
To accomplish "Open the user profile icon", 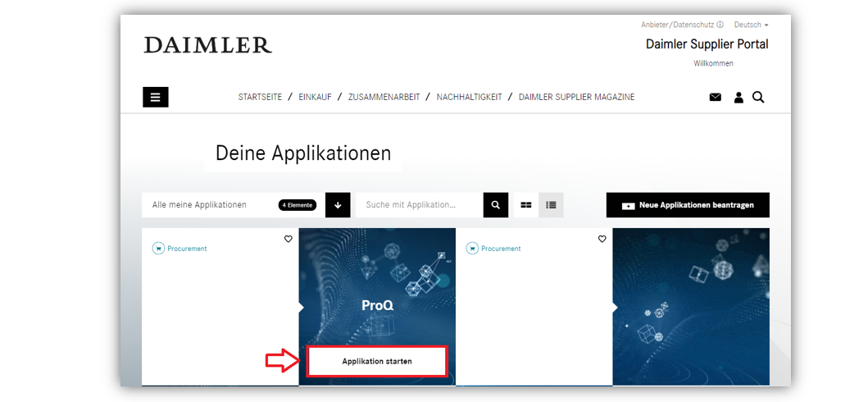I will coord(738,98).
